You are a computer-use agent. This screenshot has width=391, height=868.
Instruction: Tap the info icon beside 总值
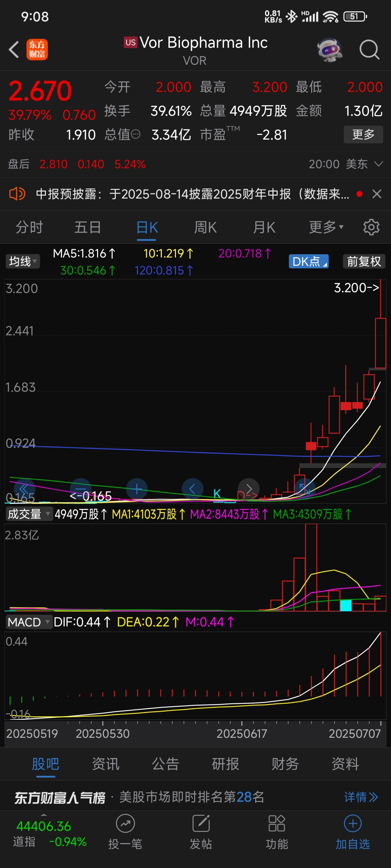[x=135, y=135]
